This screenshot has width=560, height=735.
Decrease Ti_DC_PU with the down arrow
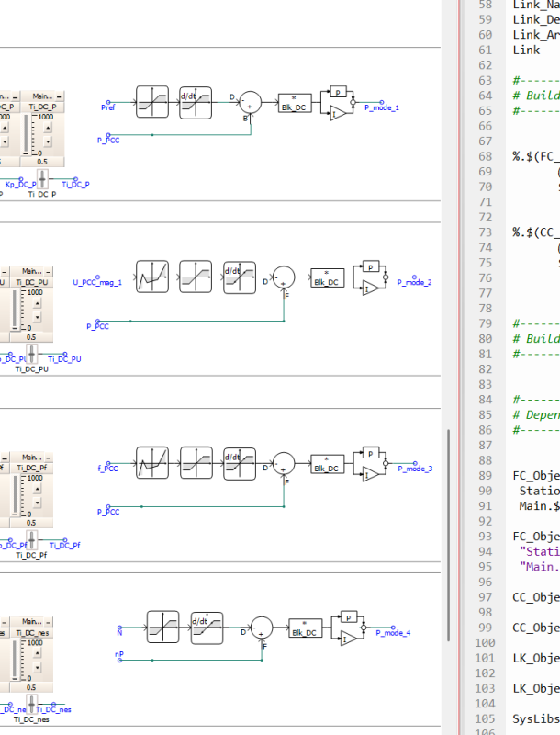tap(37, 317)
